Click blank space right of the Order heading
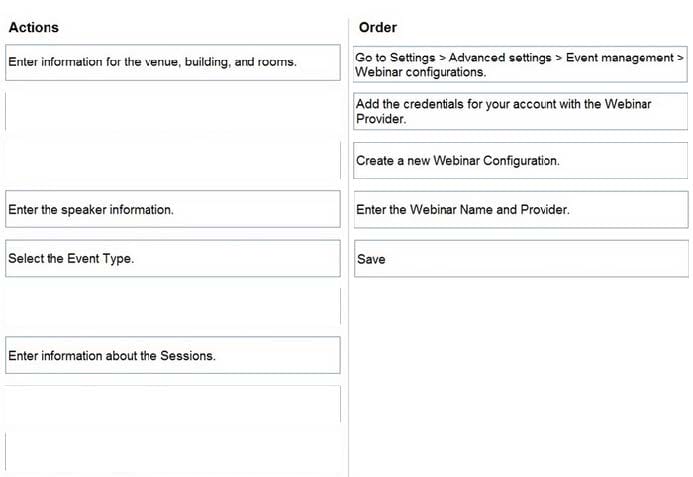The height and width of the screenshot is (477, 693). click(x=544, y=27)
